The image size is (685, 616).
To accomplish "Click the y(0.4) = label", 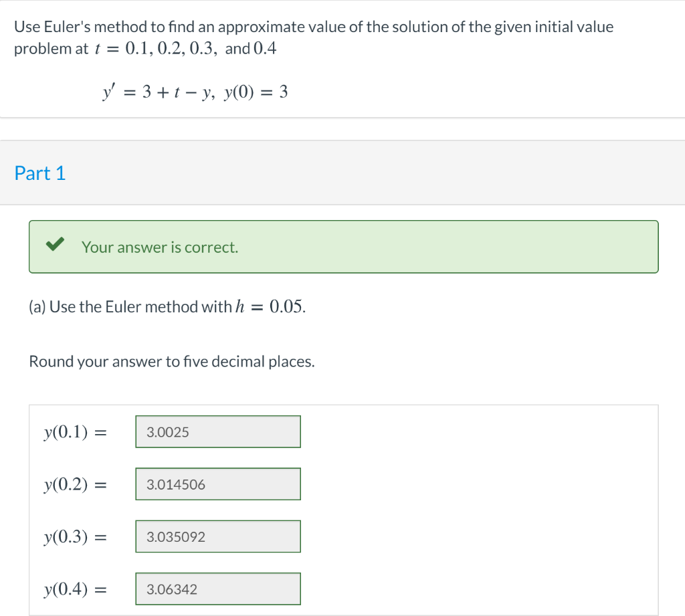I will point(75,589).
